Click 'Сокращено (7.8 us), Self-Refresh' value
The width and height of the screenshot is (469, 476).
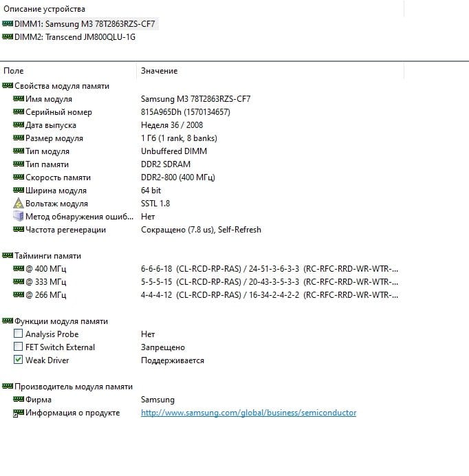pyautogui.click(x=201, y=230)
